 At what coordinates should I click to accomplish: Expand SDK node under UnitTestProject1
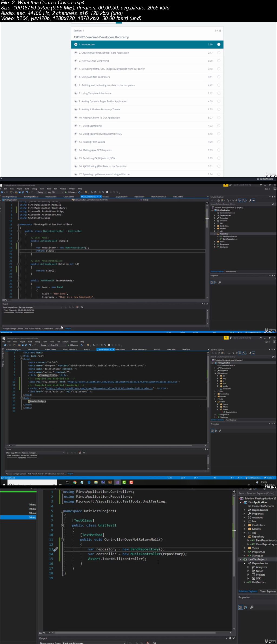click(248, 579)
